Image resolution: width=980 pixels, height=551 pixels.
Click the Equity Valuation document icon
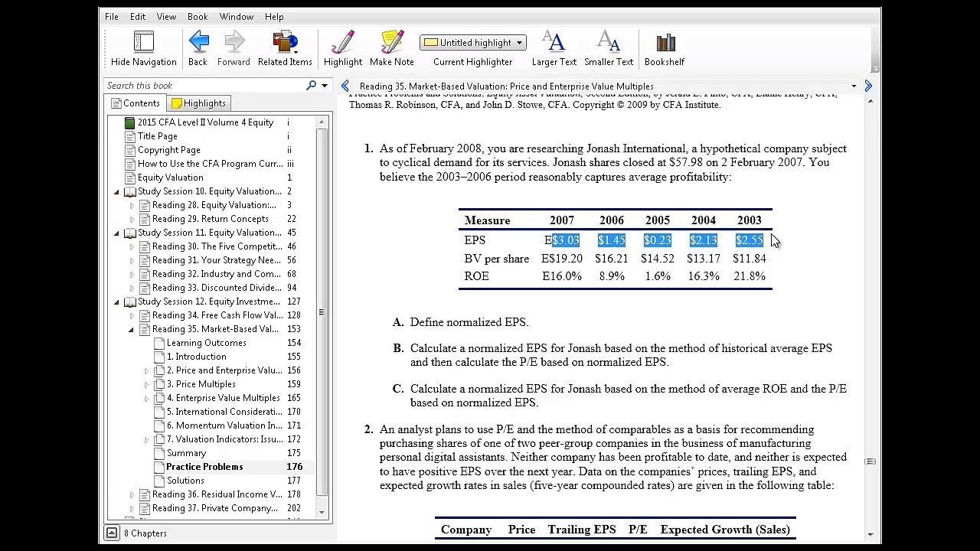click(x=129, y=178)
